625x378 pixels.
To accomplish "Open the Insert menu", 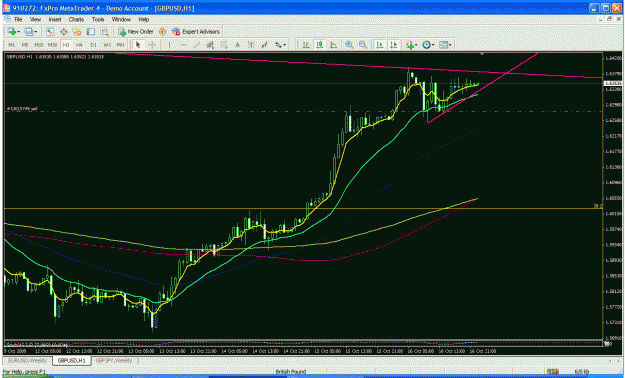I will coord(55,19).
